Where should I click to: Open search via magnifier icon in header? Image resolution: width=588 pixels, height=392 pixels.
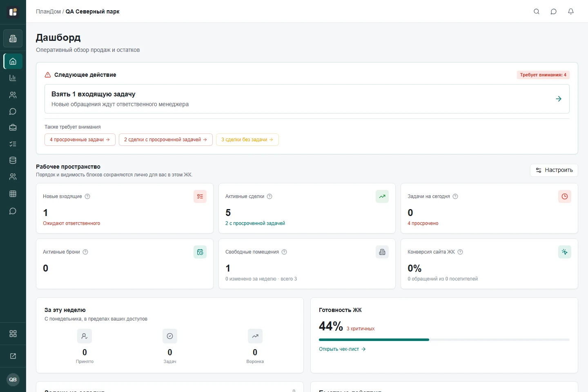[x=537, y=11]
